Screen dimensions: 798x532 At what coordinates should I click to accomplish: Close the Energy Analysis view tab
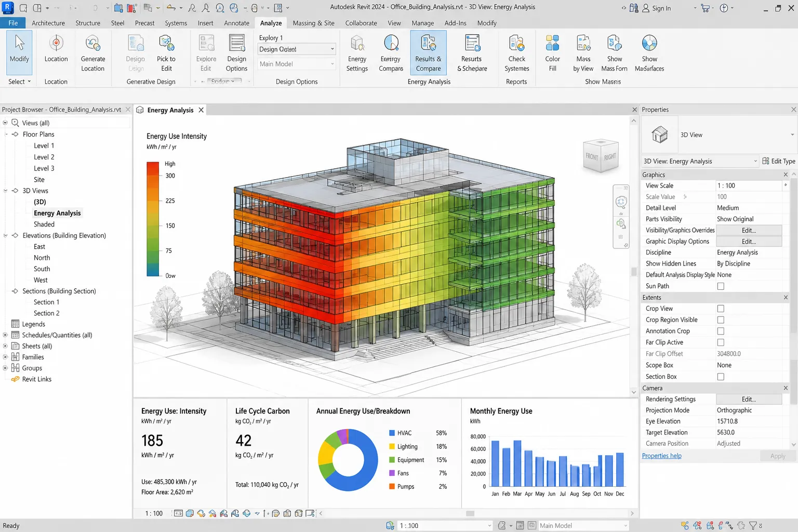pyautogui.click(x=201, y=110)
